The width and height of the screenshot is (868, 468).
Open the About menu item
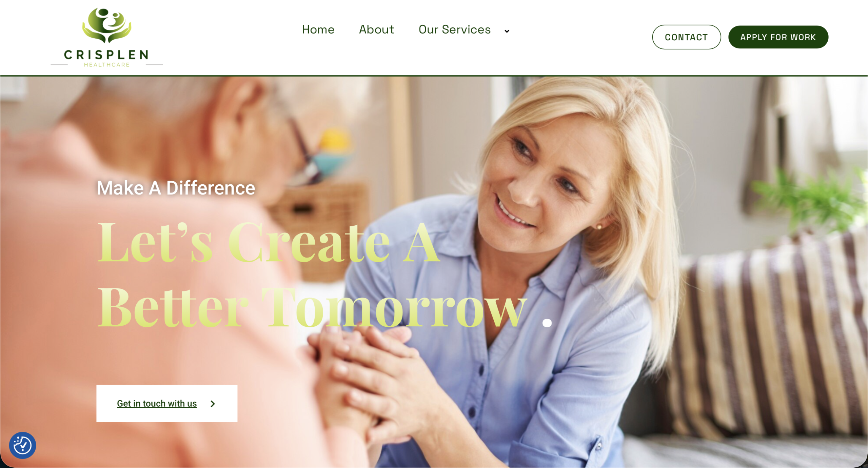click(x=376, y=29)
